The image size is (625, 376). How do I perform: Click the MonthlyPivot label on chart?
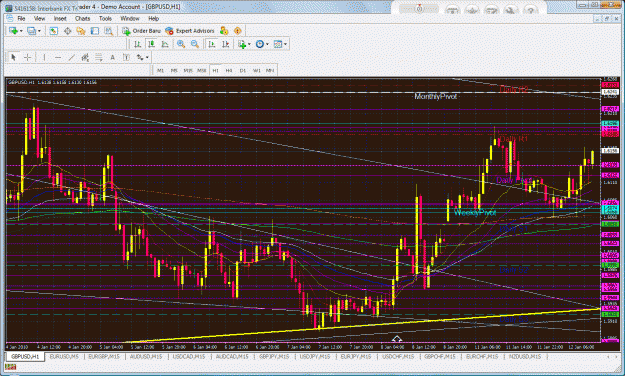435,96
